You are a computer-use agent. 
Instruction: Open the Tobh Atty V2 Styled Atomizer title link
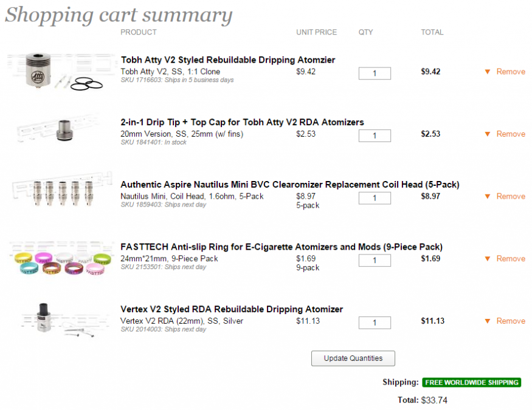pos(228,60)
